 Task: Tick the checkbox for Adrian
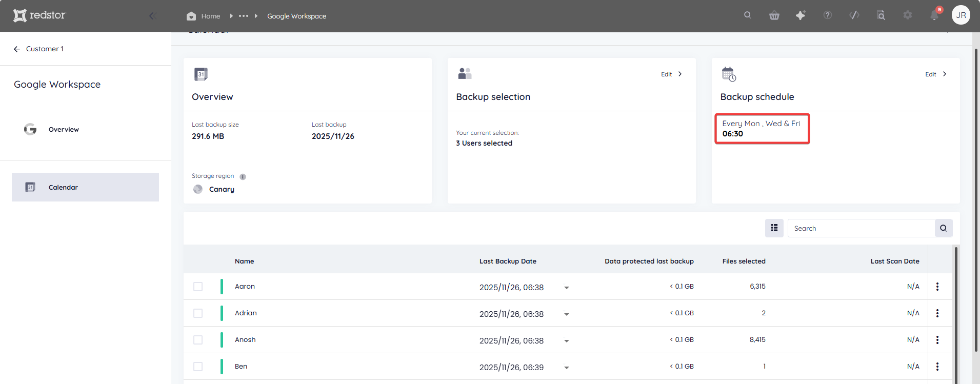198,313
